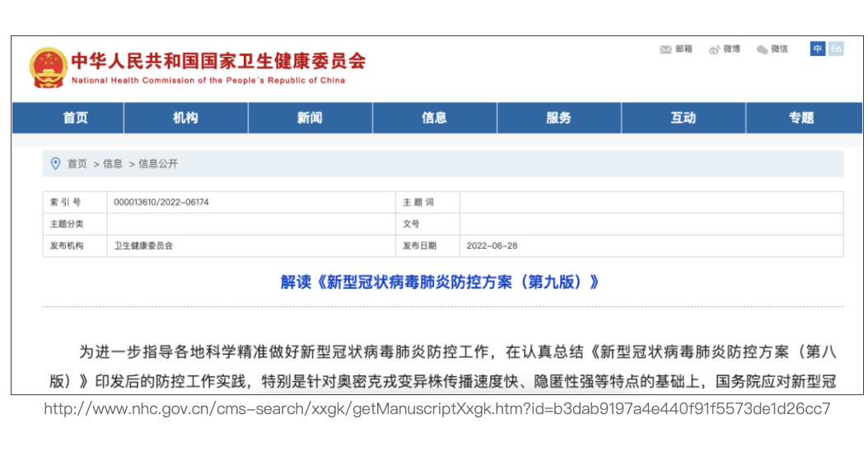Open the 新闻 navigation menu
The image size is (868, 461).
coord(310,118)
